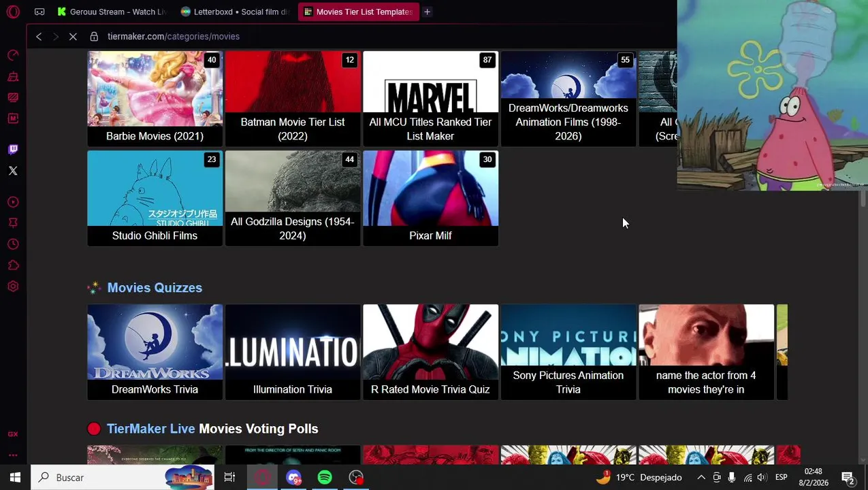Open the Opera GX main menu logo

tap(13, 12)
